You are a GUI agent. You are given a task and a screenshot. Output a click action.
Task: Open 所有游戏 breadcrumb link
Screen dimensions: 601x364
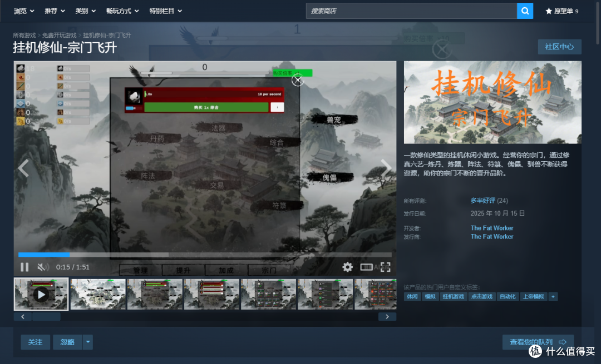[24, 35]
